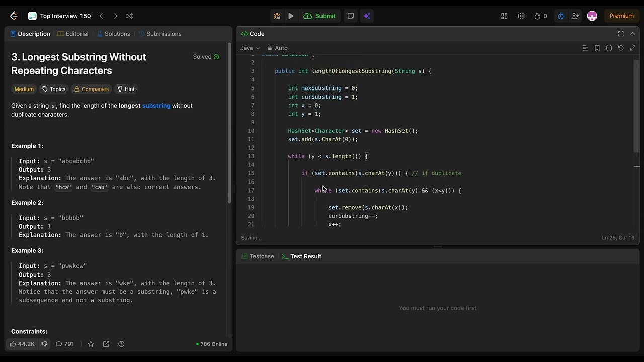This screenshot has height=362, width=644.
Task: Click the debugger bug icon
Action: point(277,16)
